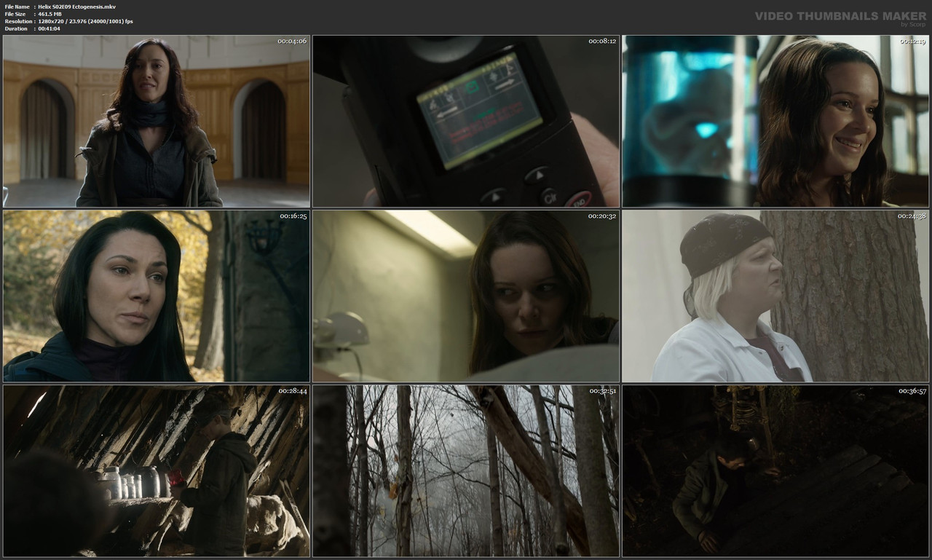The image size is (932, 560).
Task: Select the thumbnail timestamped 00:20:32
Action: [466, 296]
